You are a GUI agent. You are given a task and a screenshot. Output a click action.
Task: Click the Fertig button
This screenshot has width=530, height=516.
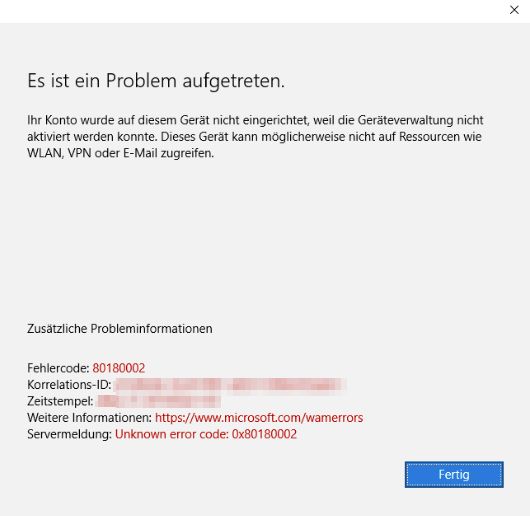pos(454,474)
